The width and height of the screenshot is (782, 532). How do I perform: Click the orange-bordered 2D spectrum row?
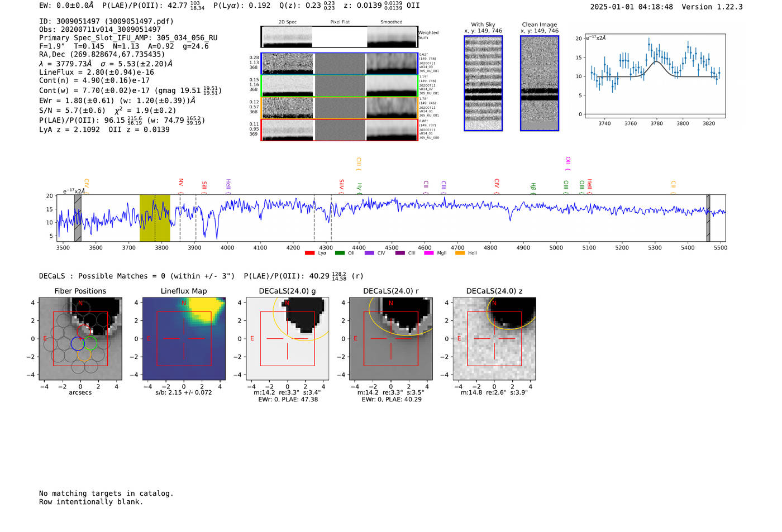point(340,108)
